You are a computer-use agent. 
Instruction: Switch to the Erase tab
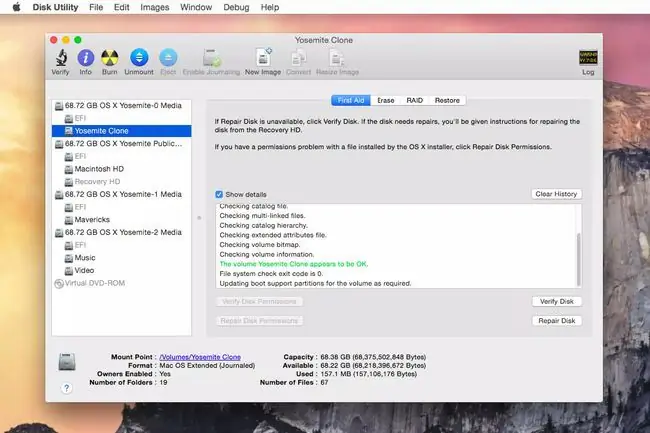[x=386, y=100]
